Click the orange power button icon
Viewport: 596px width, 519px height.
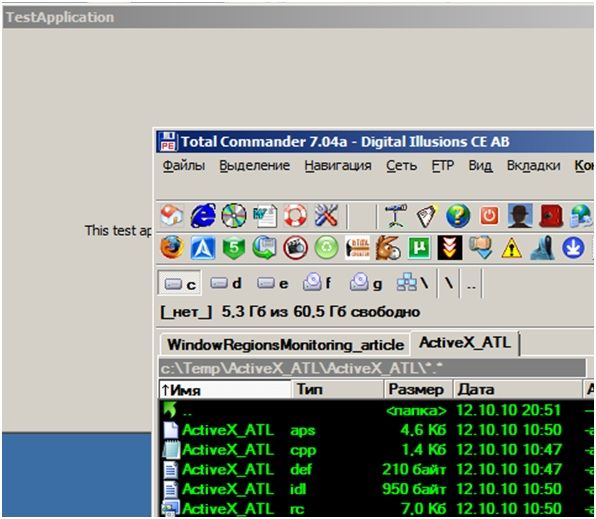tap(489, 216)
